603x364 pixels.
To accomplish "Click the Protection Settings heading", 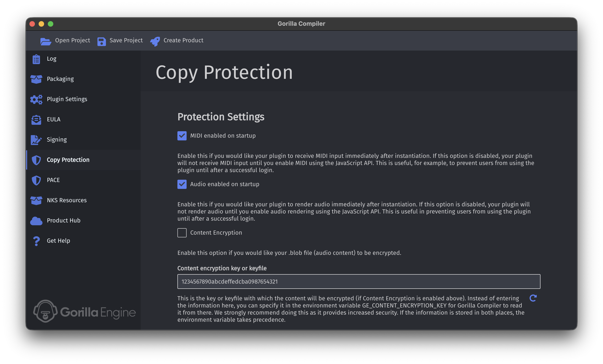I will point(221,117).
